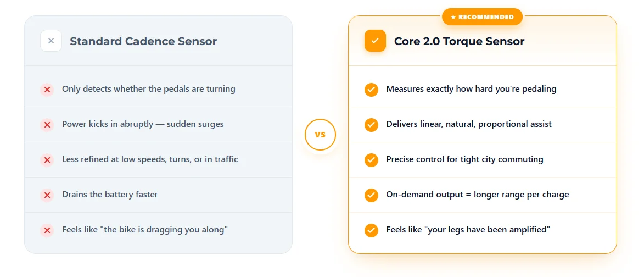Click orange check beside 'Delivers linear, natural' assist

pos(371,125)
